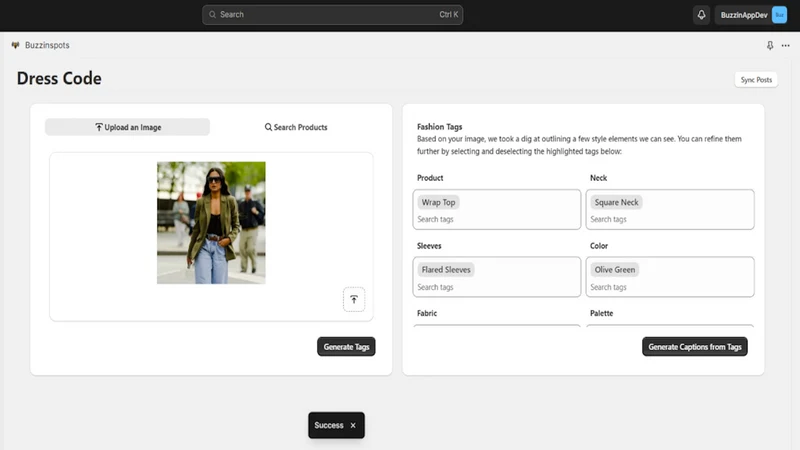Click the Buzzinspots app logo icon
800x450 pixels.
[15, 45]
